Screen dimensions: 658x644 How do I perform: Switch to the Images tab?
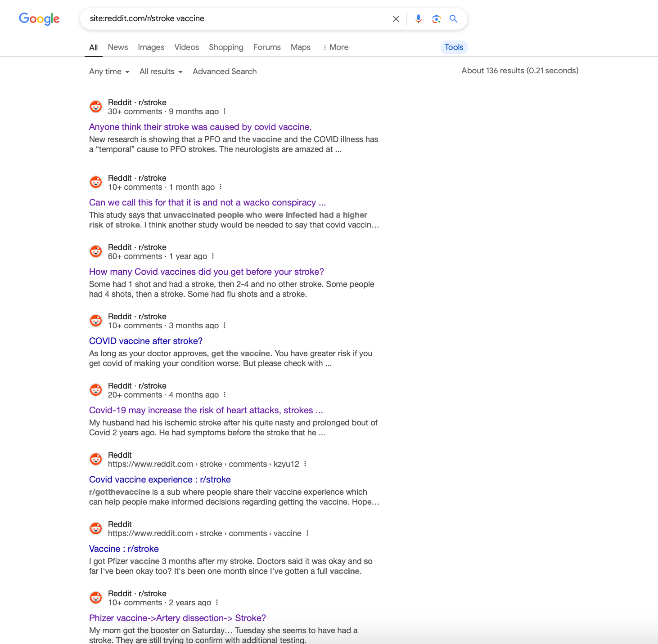coord(151,47)
